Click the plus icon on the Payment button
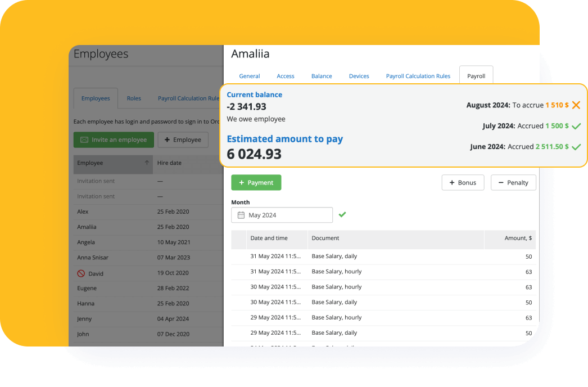The width and height of the screenshot is (588, 387). tap(242, 182)
